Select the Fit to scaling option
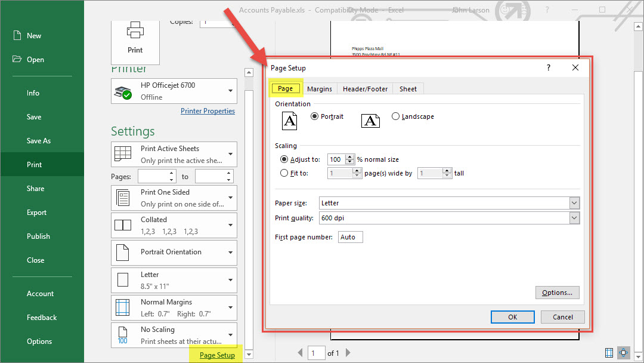This screenshot has height=363, width=644. pos(284,173)
